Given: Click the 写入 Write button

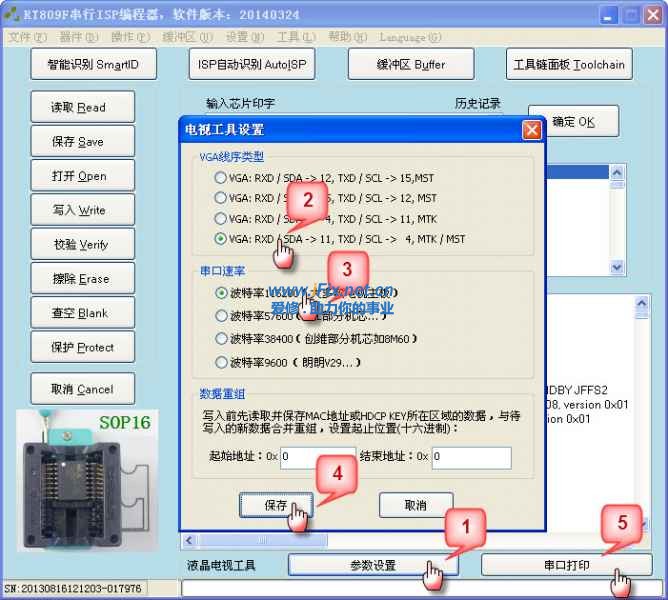Looking at the screenshot, I should [79, 210].
